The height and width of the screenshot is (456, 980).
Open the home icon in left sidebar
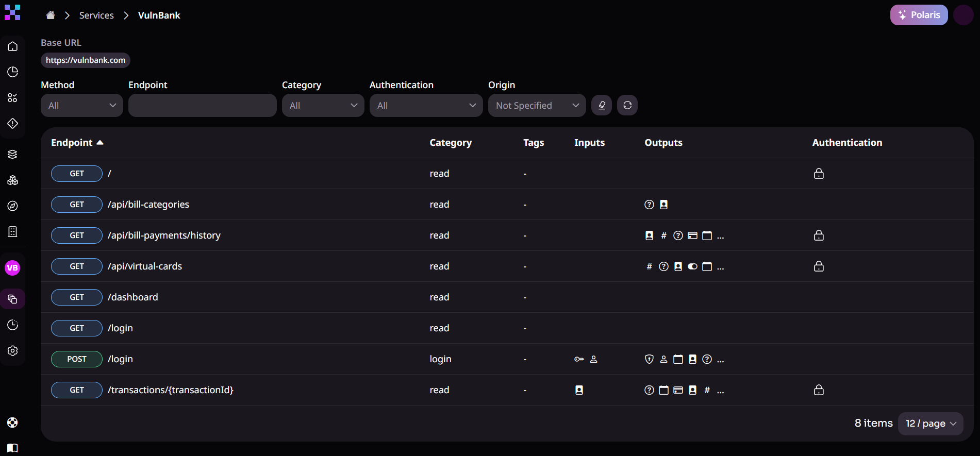point(13,46)
